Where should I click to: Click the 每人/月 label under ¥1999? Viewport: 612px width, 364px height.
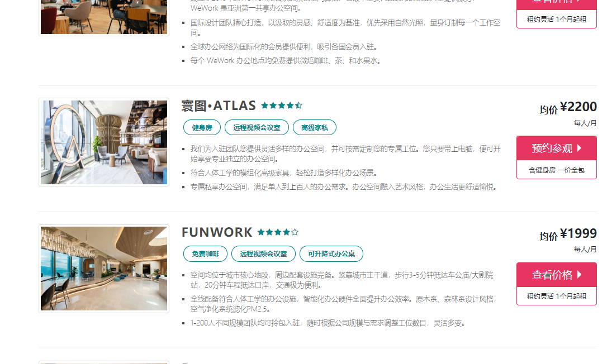(585, 250)
